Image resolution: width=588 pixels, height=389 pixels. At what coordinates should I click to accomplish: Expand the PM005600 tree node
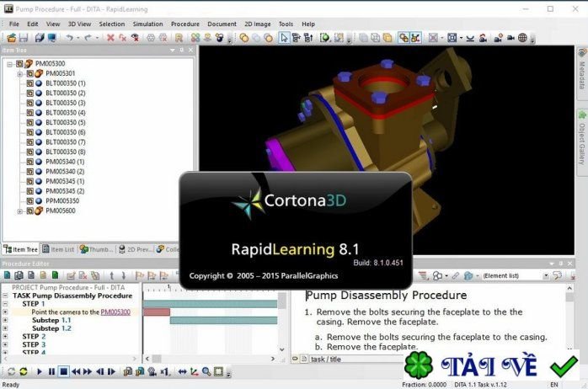tap(19, 211)
